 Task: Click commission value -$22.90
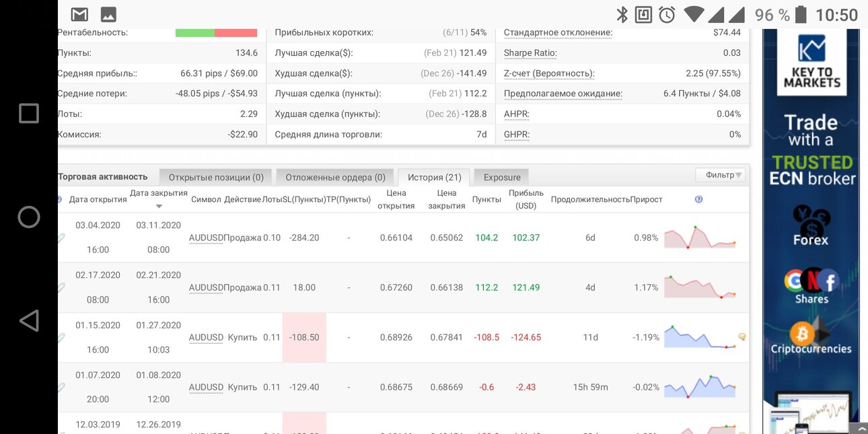point(242,134)
